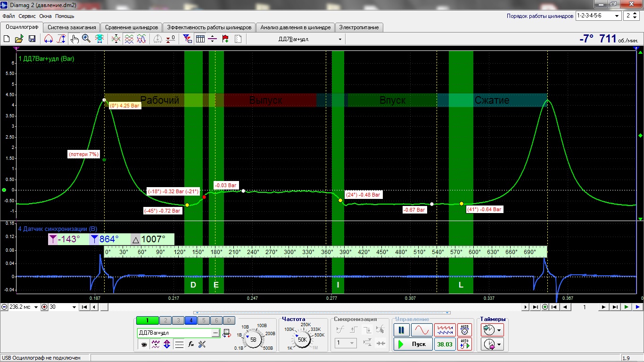Click the zero level offset icon
Viewport: 644px width, 362px height.
coord(171,39)
